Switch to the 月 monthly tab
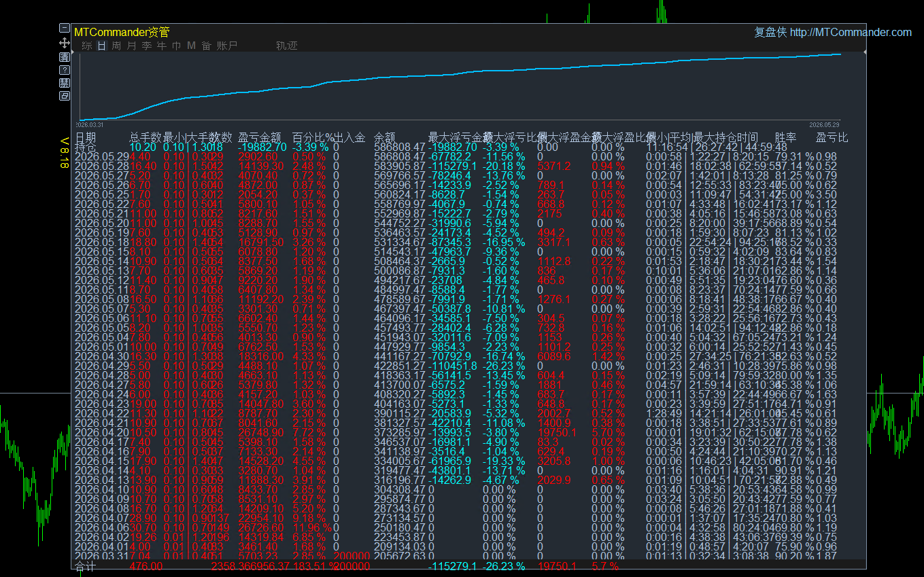The image size is (924, 577). pos(132,46)
